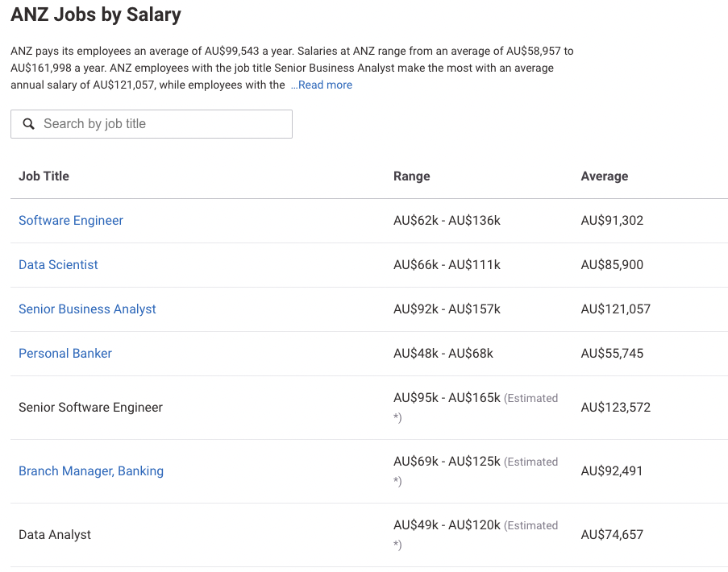728x572 pixels.
Task: Select the average AU$85,900
Action: click(613, 265)
